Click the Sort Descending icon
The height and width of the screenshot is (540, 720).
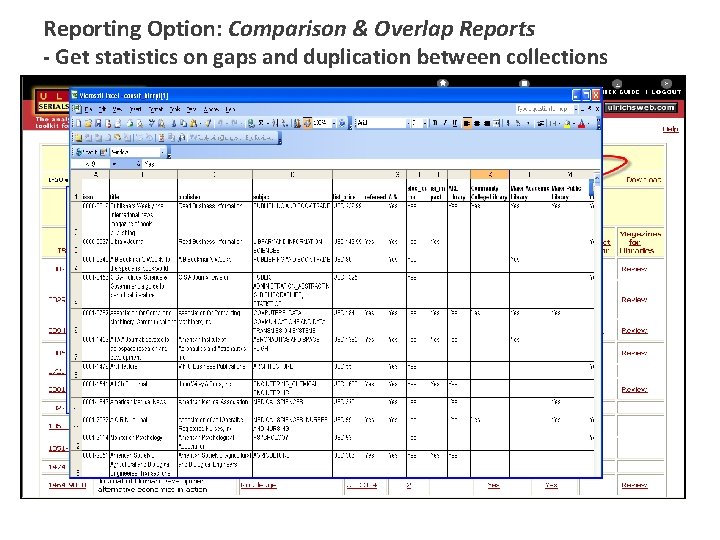(285, 123)
